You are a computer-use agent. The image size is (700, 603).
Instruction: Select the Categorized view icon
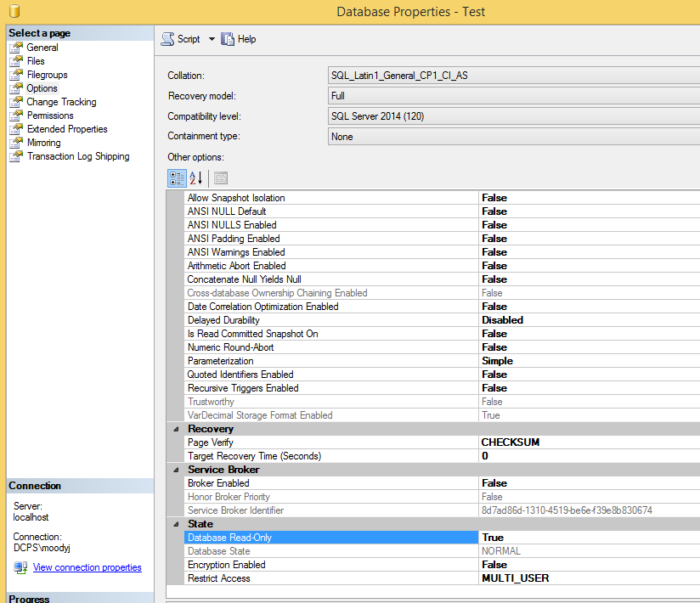(x=177, y=178)
